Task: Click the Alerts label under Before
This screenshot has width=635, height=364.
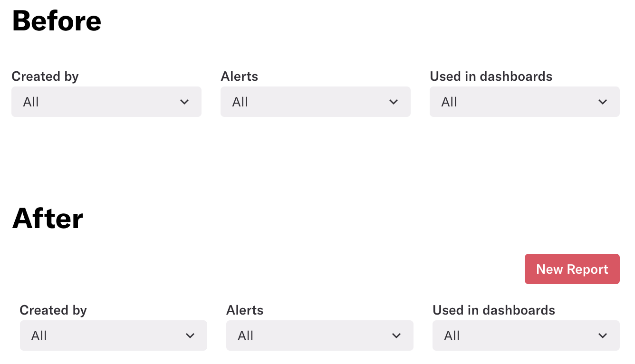Action: coord(239,77)
